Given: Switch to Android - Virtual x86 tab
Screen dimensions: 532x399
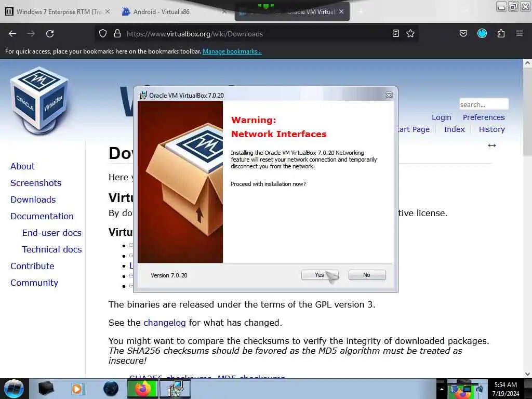Looking at the screenshot, I should coord(162,11).
